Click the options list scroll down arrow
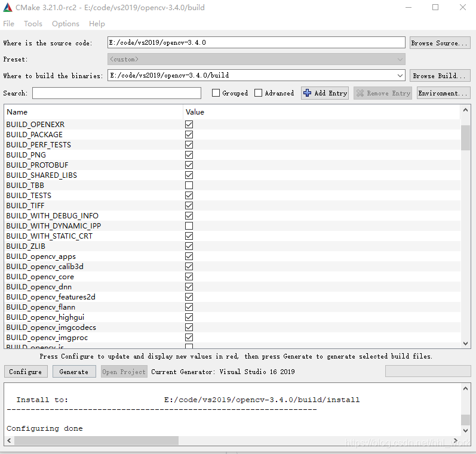 tap(465, 343)
